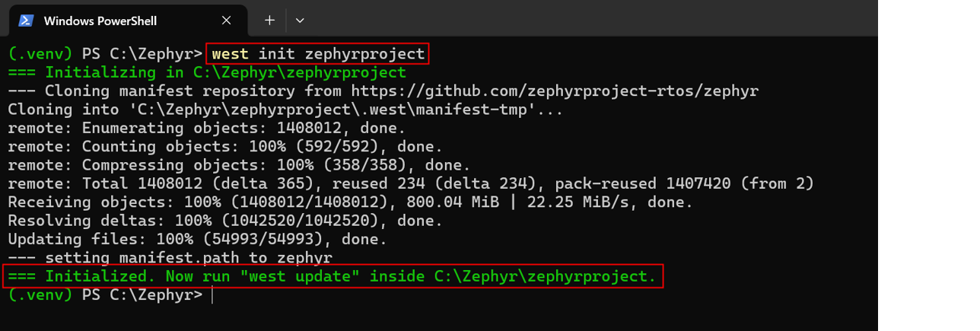Select the Windows PowerShell tab title
980x331 pixels.
[x=100, y=21]
